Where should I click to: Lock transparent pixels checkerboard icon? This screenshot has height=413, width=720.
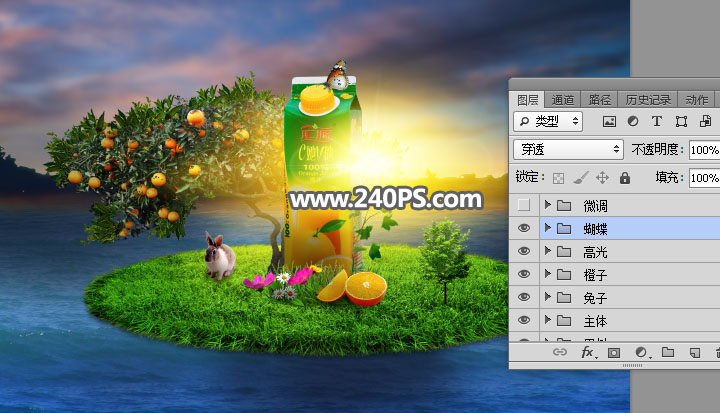[558, 178]
